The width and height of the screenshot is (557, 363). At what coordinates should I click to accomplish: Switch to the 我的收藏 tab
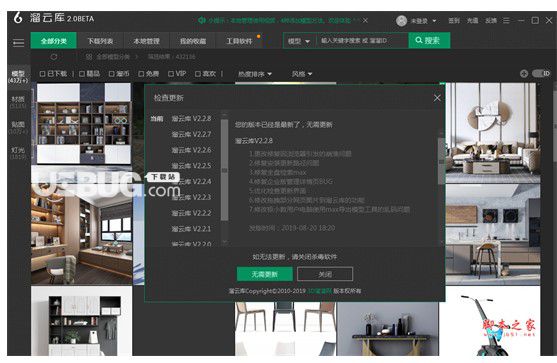[x=193, y=40]
